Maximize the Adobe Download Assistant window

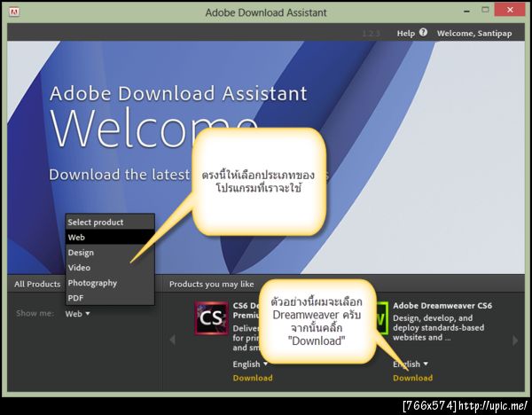[486, 10]
